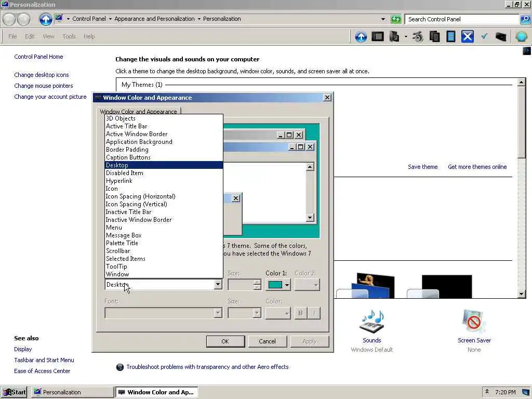Click the gear-like toolbar icon
Viewport: 532px width, 399px height.
click(x=418, y=36)
